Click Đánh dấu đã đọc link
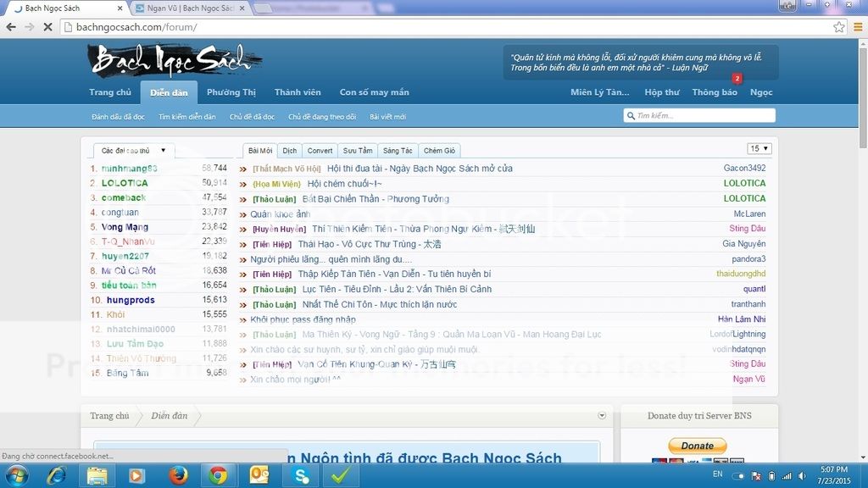The height and width of the screenshot is (488, 868). point(118,117)
